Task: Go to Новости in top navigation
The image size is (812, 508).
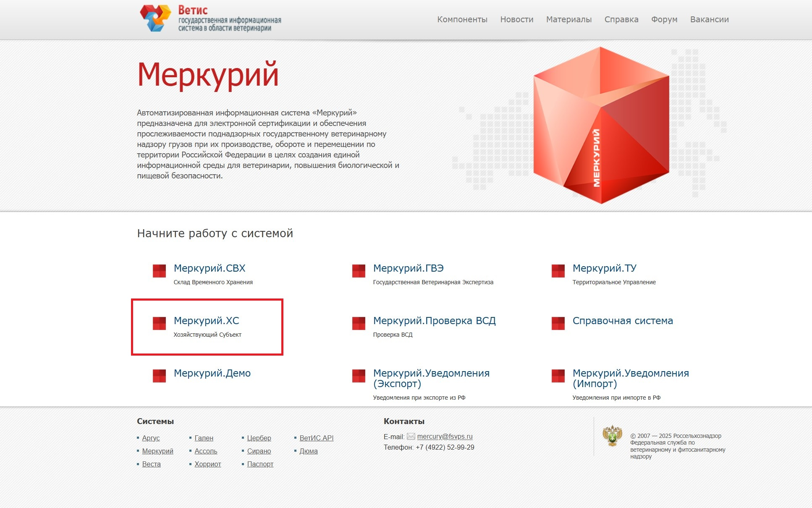Action: coord(516,19)
